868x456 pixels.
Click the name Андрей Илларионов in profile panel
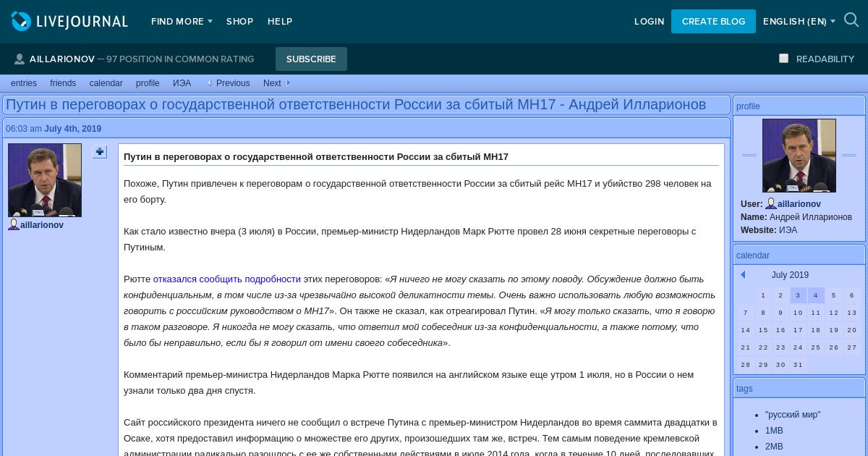coord(811,217)
